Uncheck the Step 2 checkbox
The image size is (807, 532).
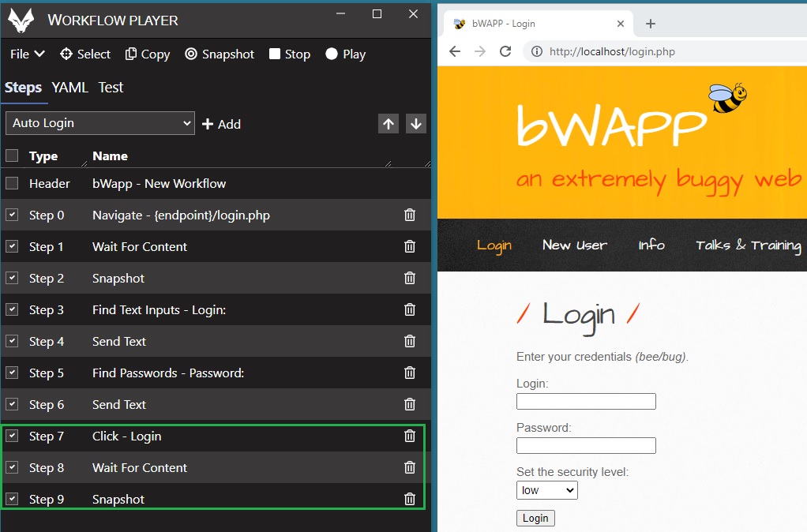pos(12,278)
